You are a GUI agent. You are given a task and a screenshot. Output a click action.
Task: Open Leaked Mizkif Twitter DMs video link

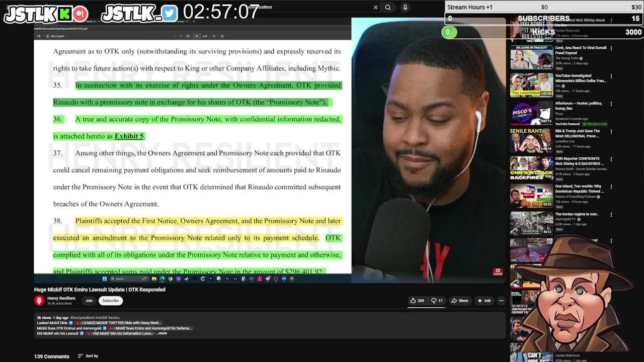coord(118,323)
